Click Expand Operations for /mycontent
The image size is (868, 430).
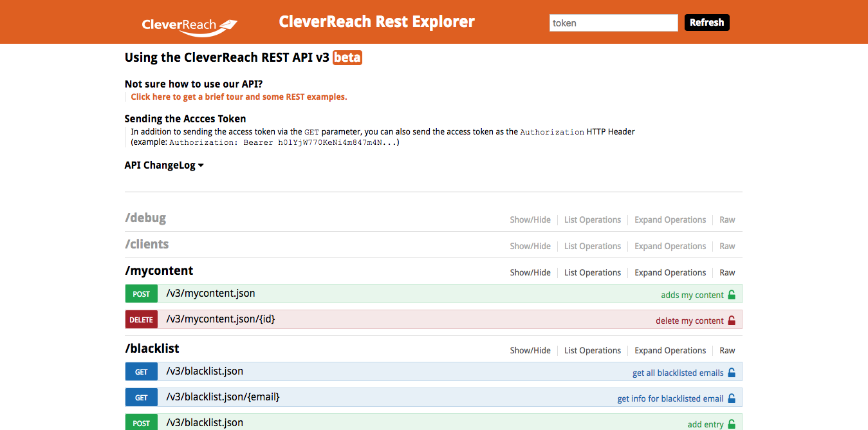click(670, 272)
